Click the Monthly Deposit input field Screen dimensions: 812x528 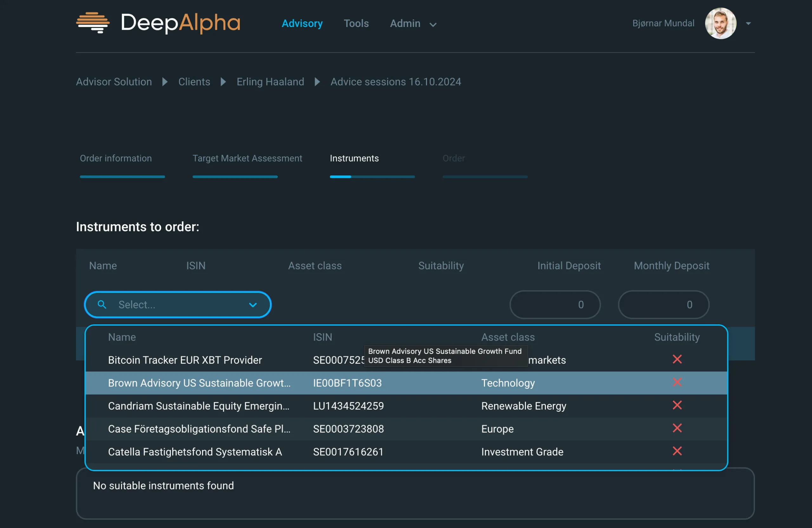(663, 304)
